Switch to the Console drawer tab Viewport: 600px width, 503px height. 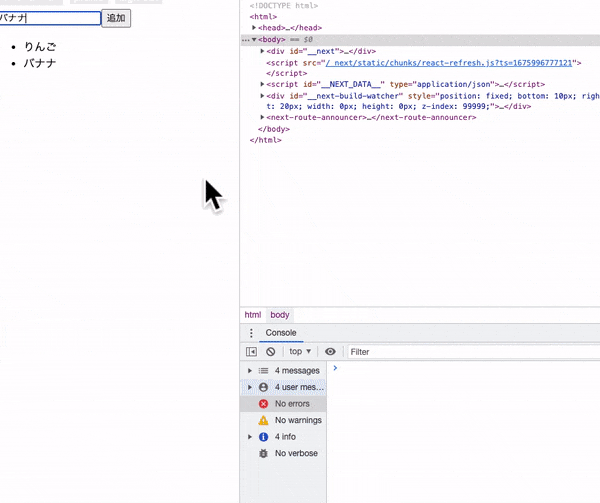click(281, 333)
